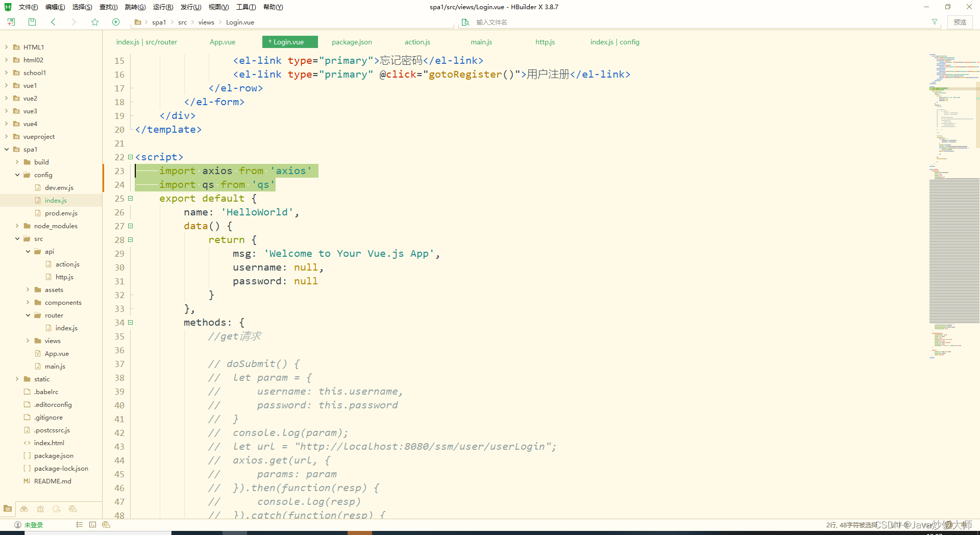980x535 pixels.
Task: Click the 预览 preview button
Action: coord(960,22)
